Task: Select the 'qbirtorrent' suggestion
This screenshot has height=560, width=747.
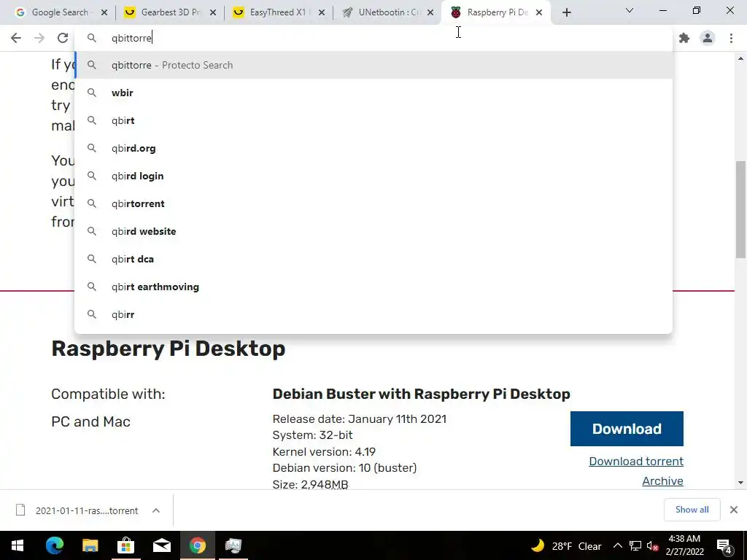Action: point(373,203)
